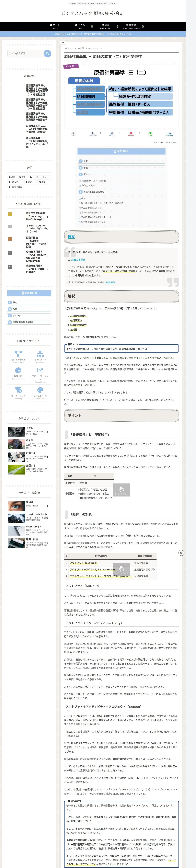Image resolution: width=196 pixels, height=868 pixels.
Task: Share article on X
Action: (x=73, y=134)
